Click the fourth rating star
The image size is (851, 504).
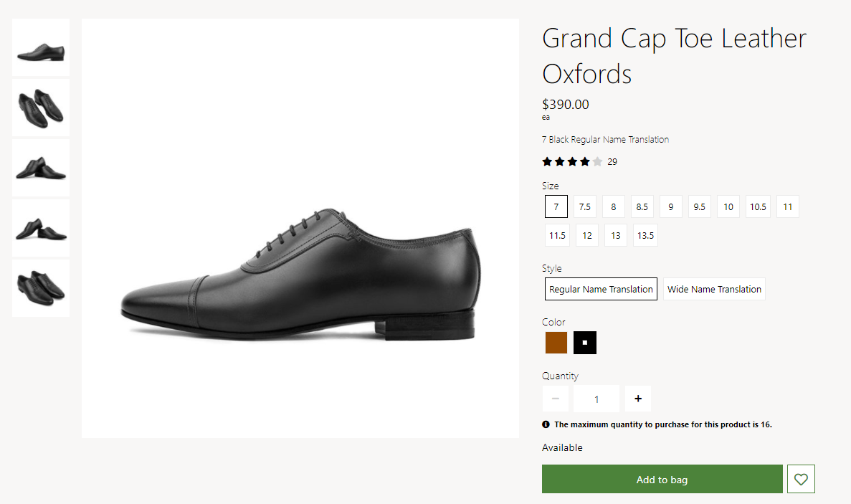(584, 161)
